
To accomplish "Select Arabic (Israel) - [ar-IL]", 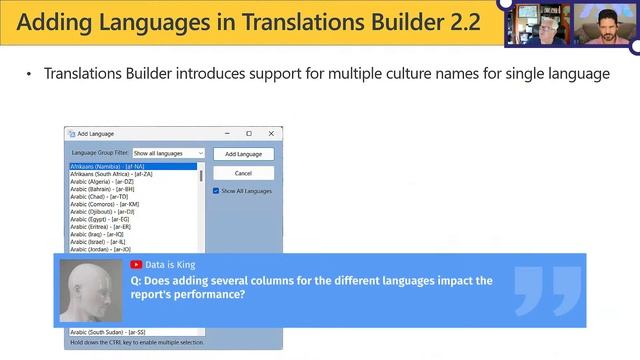I will click(133, 242).
